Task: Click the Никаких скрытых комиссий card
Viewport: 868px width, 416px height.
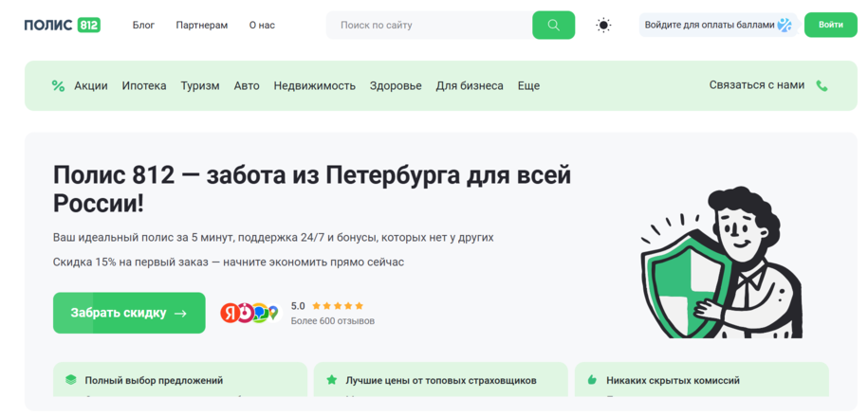Action: (702, 379)
